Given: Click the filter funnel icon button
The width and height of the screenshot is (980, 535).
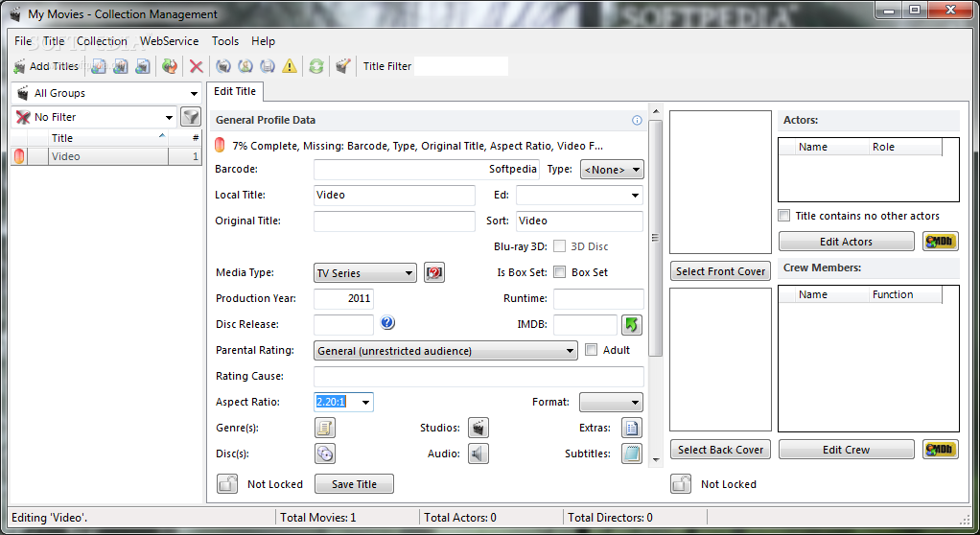Looking at the screenshot, I should pos(190,117).
